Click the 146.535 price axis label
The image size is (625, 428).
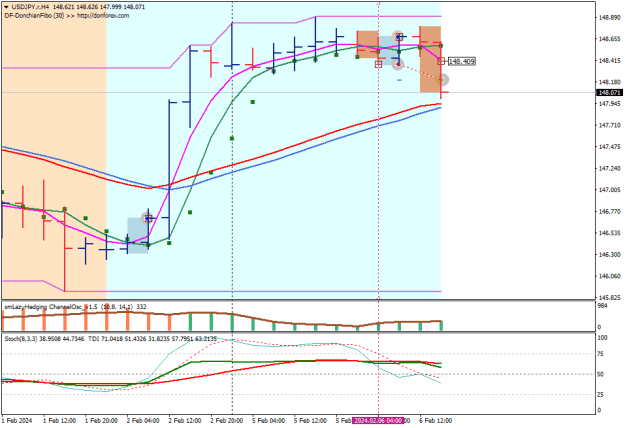[610, 233]
